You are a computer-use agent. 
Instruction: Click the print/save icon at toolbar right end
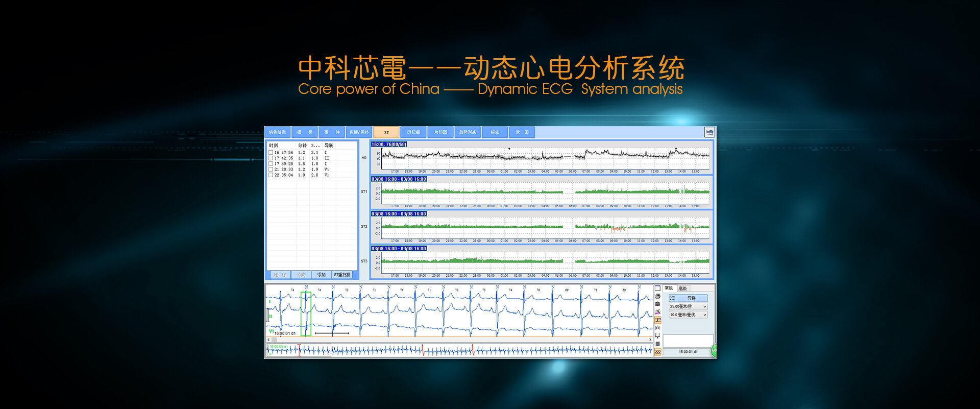[x=709, y=132]
